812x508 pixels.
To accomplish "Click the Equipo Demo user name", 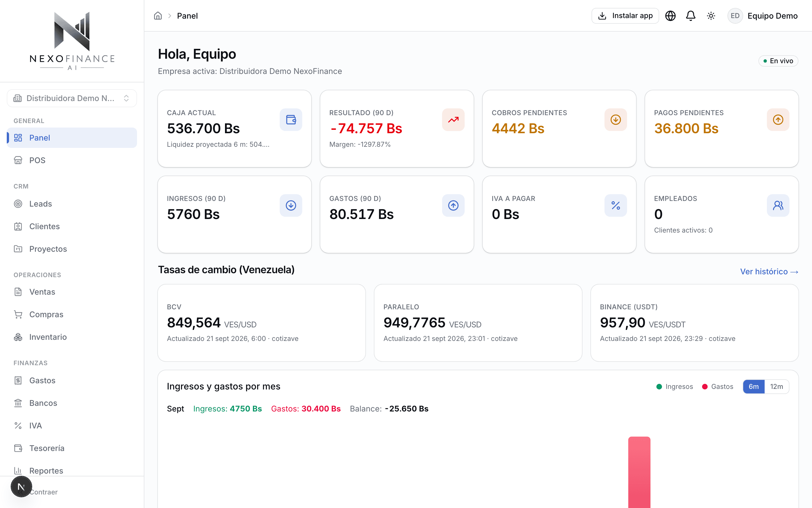I will [x=773, y=16].
